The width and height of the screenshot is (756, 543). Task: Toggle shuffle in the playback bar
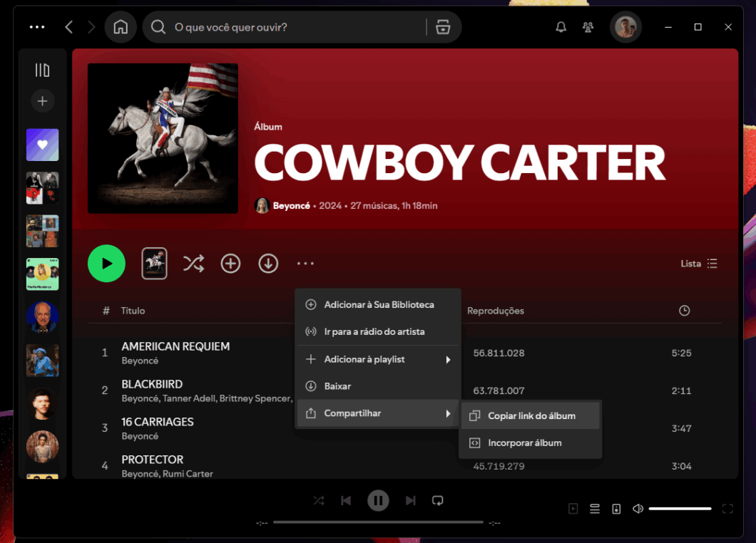pyautogui.click(x=319, y=500)
